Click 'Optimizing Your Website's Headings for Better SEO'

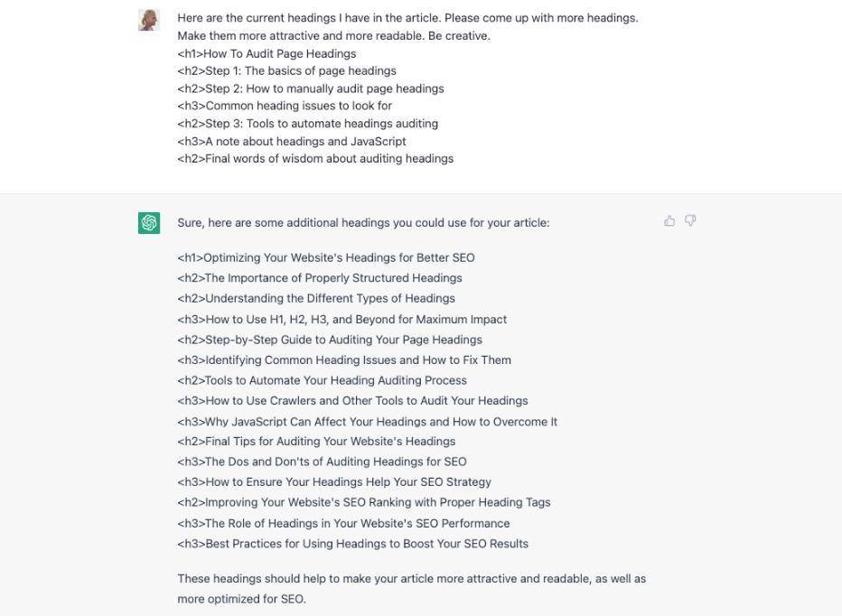[x=326, y=257]
